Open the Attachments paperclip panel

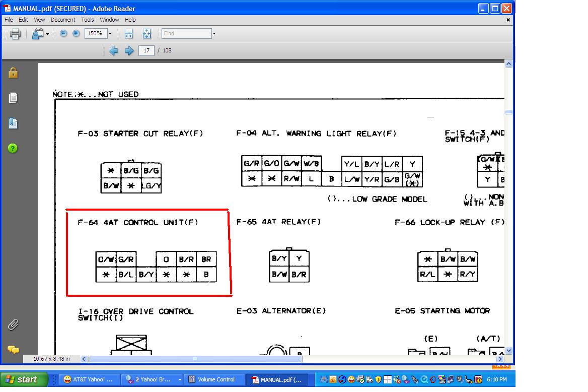coord(13,324)
